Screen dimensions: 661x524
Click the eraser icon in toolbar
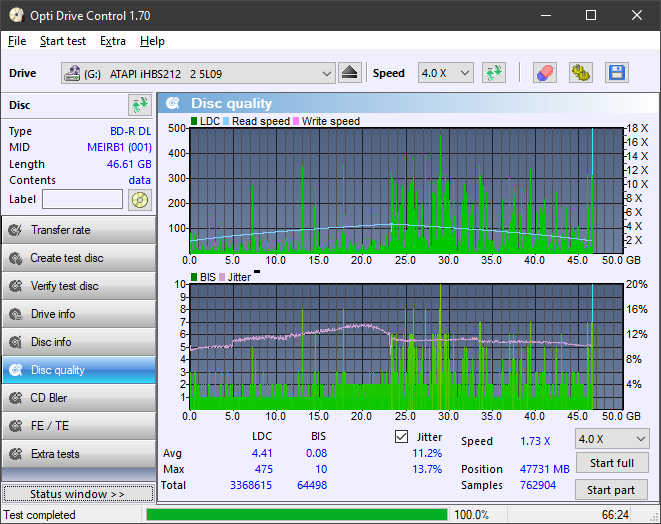(544, 73)
